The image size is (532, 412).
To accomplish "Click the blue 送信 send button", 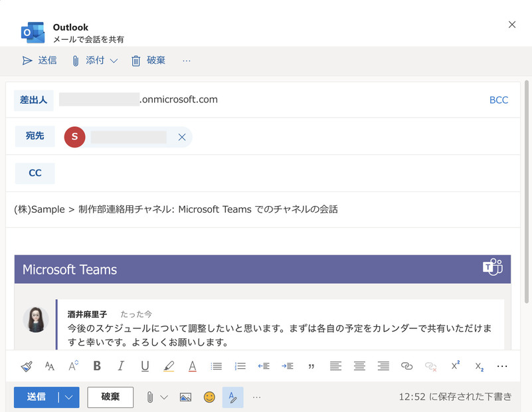I will [x=37, y=397].
